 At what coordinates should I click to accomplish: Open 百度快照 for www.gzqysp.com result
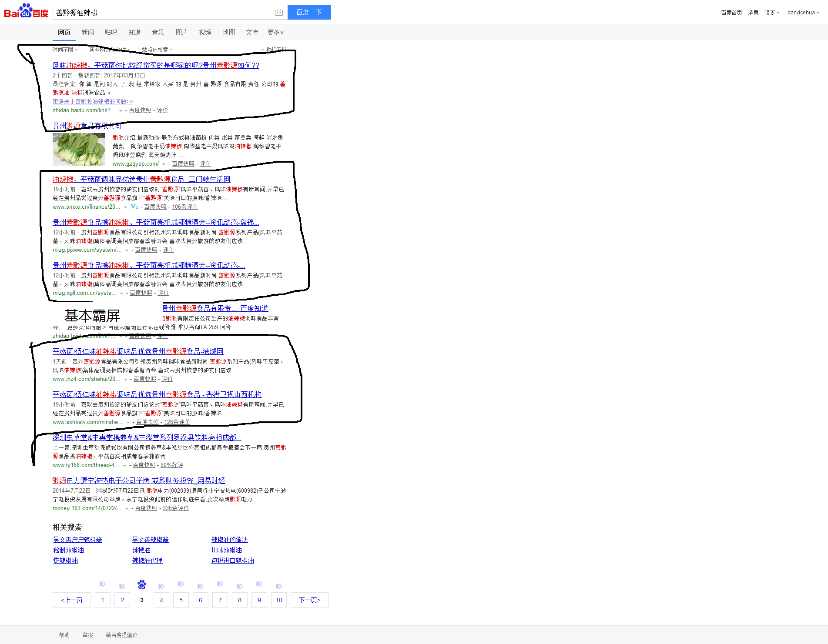pos(183,164)
